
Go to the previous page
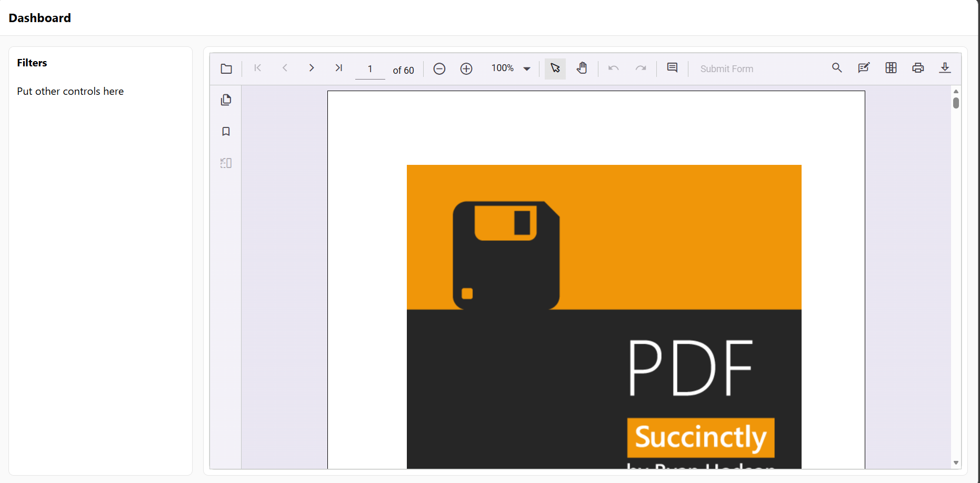(285, 68)
